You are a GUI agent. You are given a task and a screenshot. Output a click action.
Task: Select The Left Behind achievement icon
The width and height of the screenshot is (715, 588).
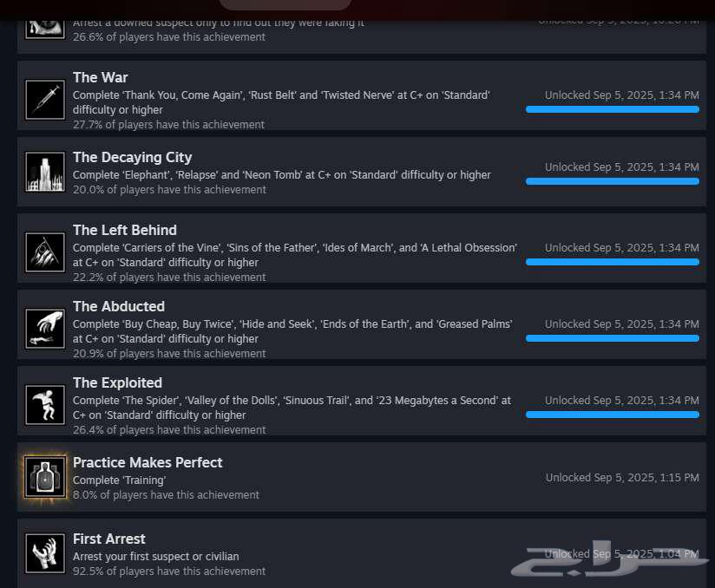click(45, 252)
